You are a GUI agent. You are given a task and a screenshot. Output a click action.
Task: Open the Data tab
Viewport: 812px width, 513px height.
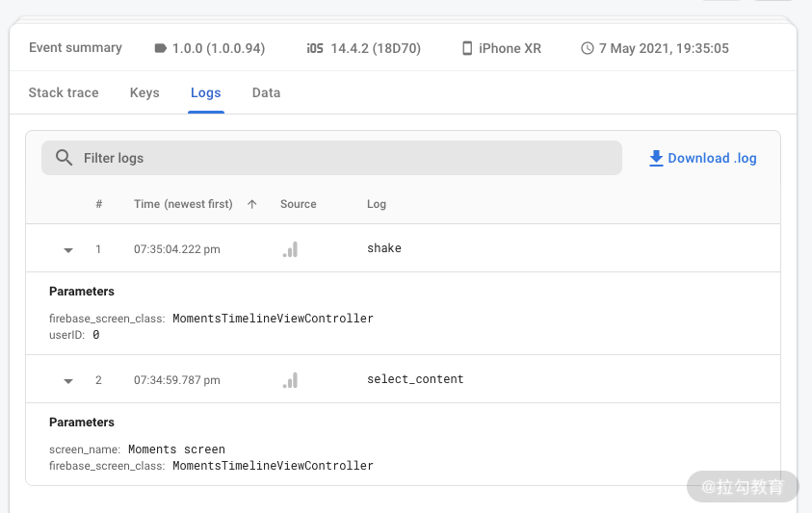click(266, 92)
